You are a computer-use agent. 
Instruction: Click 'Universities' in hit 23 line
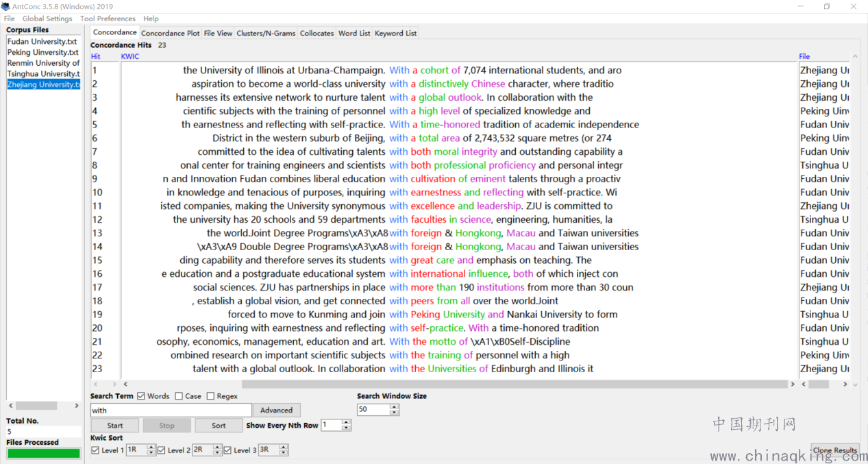(452, 369)
